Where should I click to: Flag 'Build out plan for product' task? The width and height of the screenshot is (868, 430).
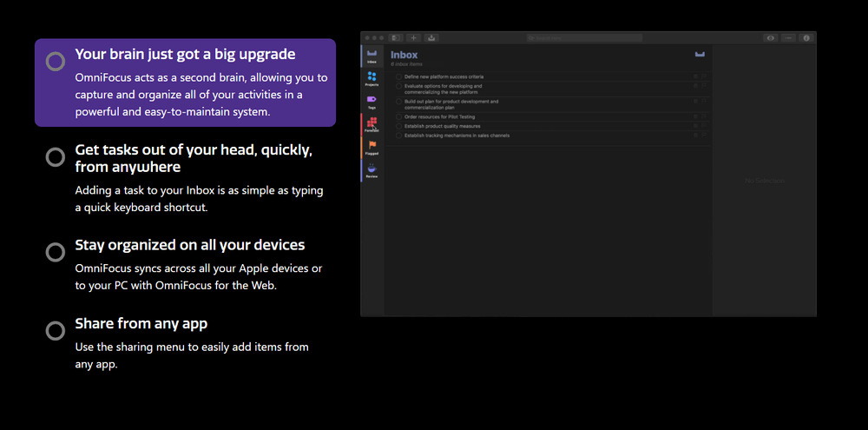click(704, 102)
